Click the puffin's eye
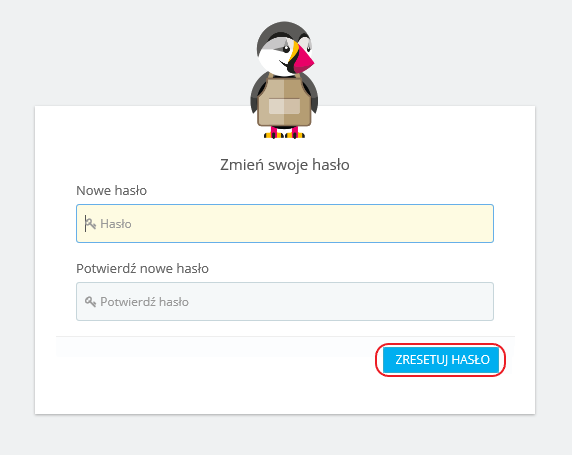The image size is (572, 455). click(x=286, y=49)
